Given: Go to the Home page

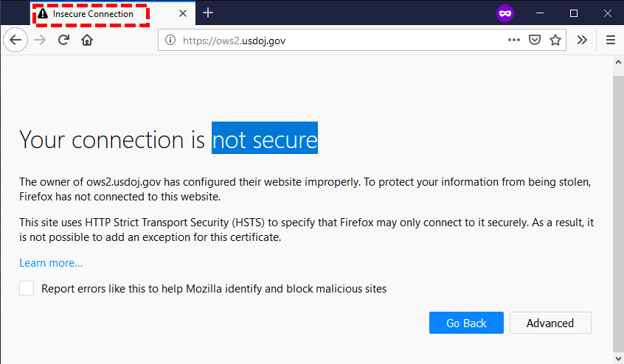Looking at the screenshot, I should 87,41.
